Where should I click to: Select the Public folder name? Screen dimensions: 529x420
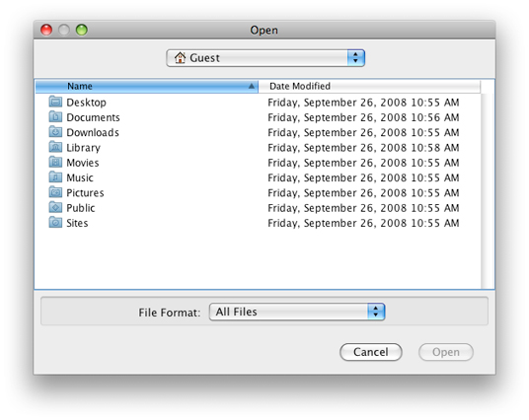[81, 208]
